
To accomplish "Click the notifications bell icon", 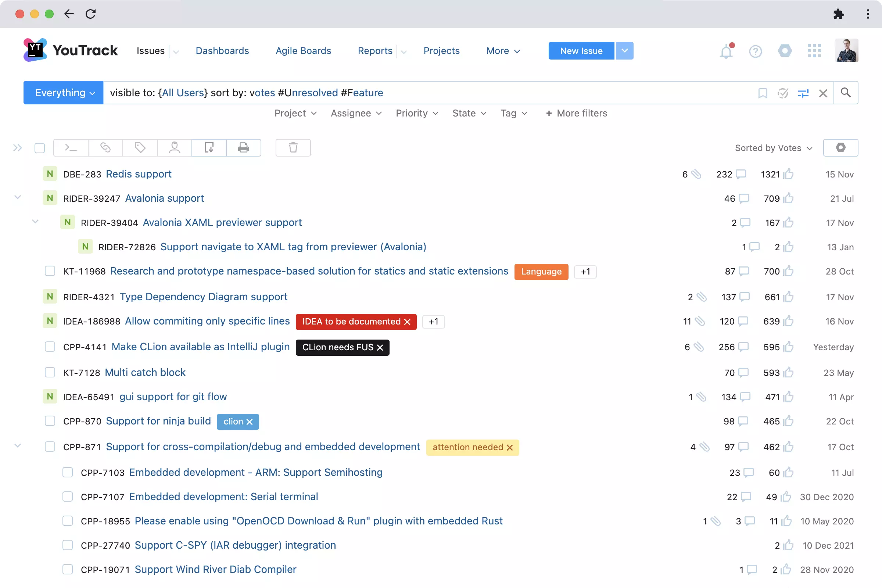I will tap(726, 51).
